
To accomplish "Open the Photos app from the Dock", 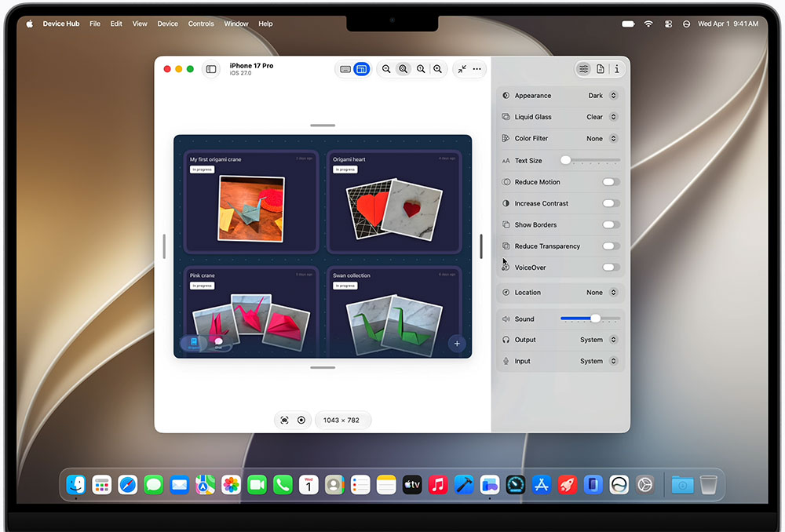I will tap(231, 485).
